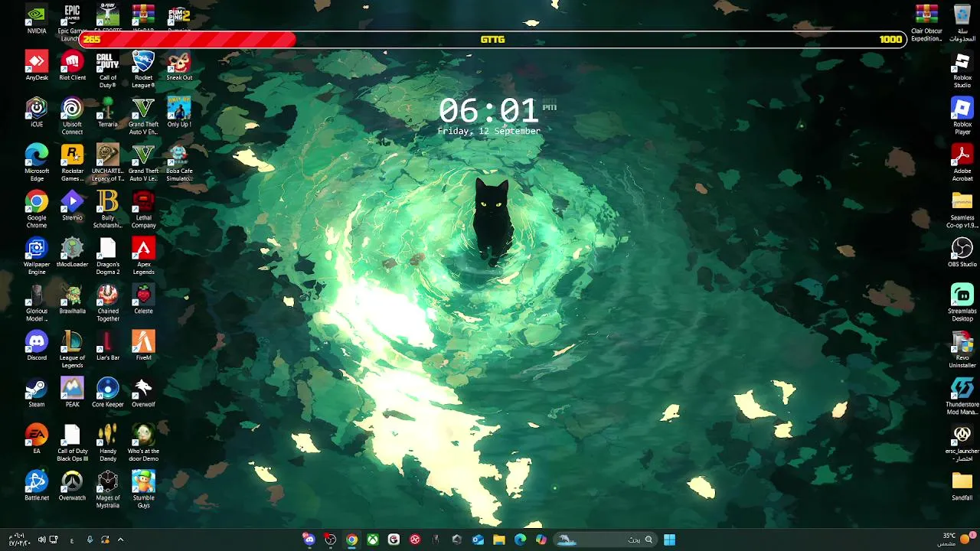Select the Handy Dandy desktop icon
The height and width of the screenshot is (551, 980).
pos(108,443)
